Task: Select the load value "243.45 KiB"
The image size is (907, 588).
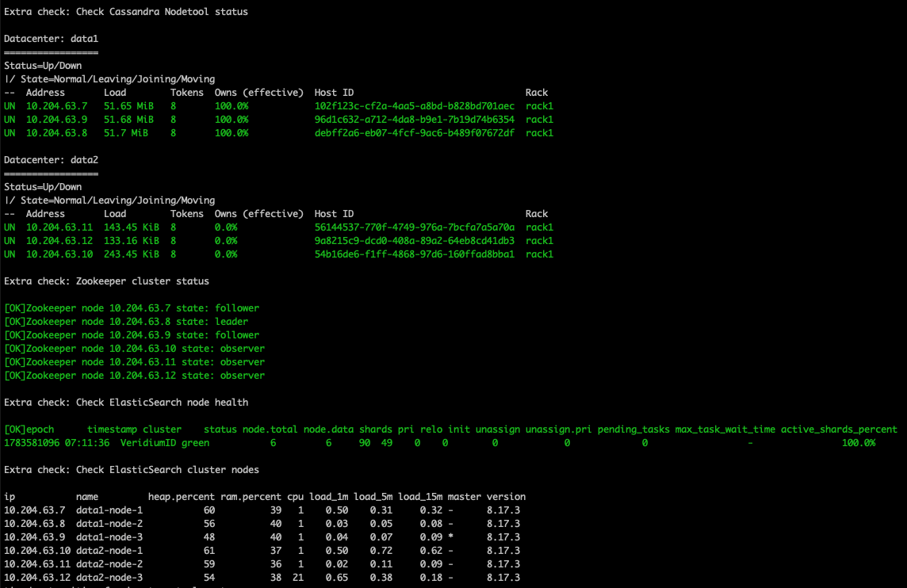Action: click(x=132, y=254)
